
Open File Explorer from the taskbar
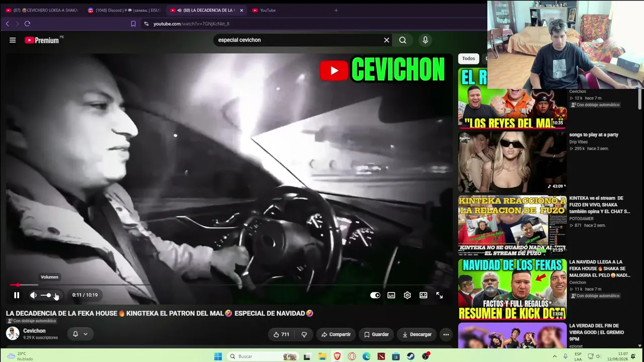(322, 356)
